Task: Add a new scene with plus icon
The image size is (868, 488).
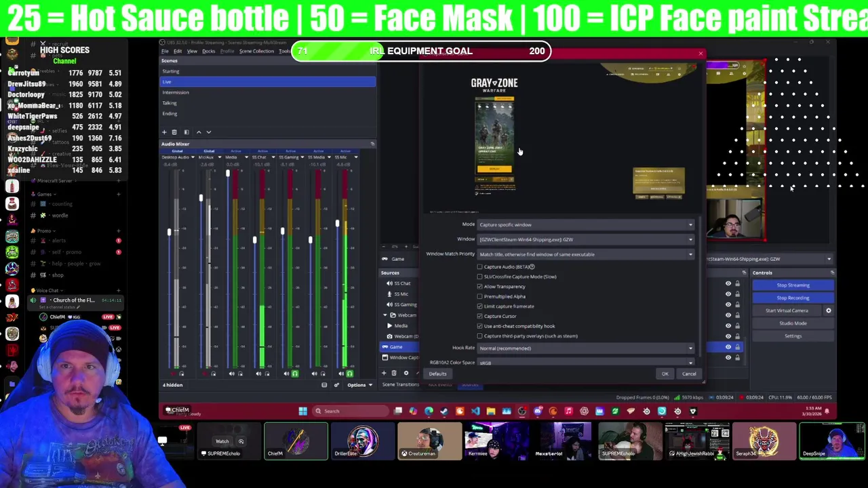Action: [x=164, y=132]
